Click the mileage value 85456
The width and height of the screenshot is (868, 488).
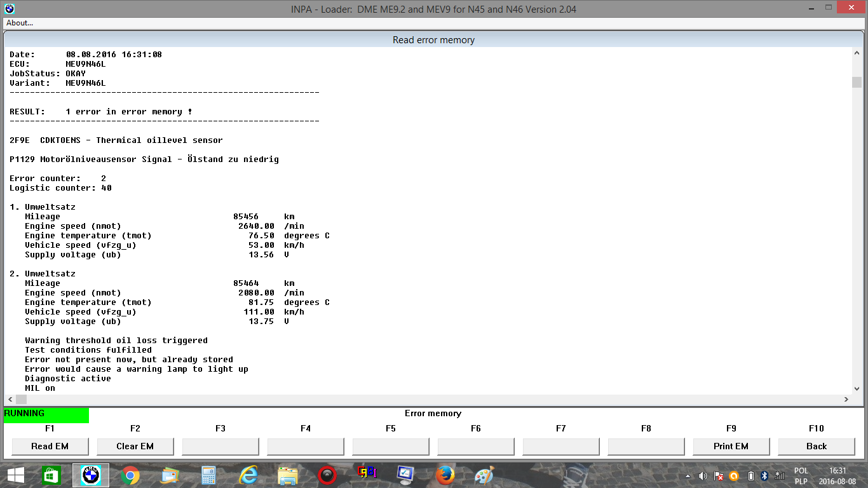[246, 217]
